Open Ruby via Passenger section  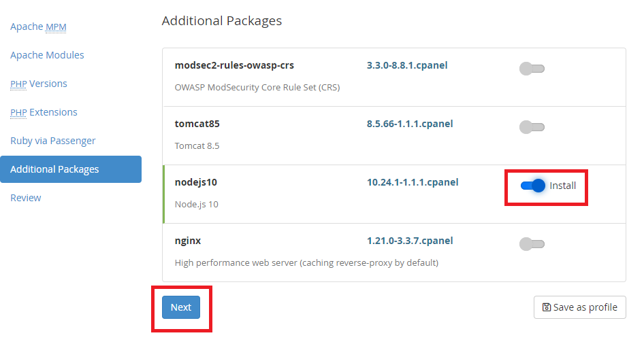click(x=53, y=141)
